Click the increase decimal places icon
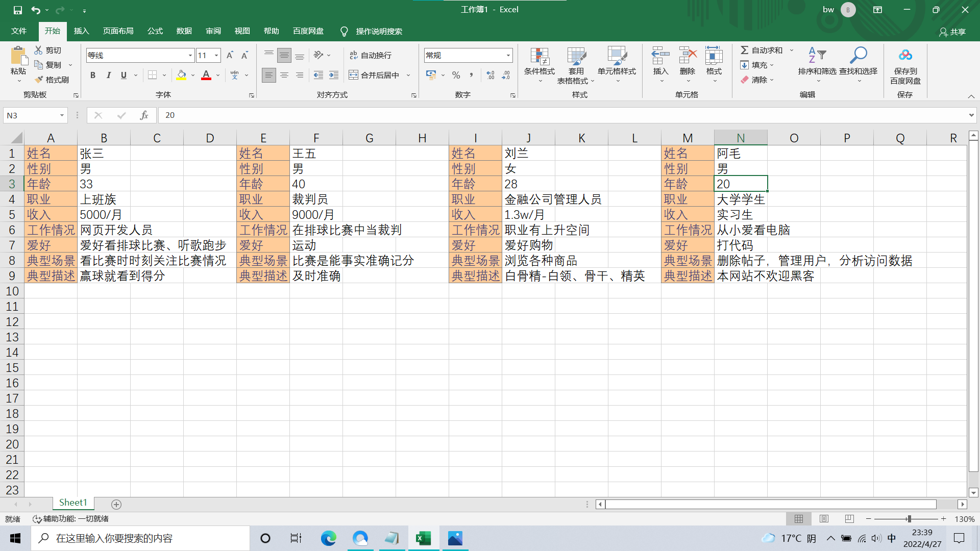The height and width of the screenshot is (551, 980). pos(491,75)
